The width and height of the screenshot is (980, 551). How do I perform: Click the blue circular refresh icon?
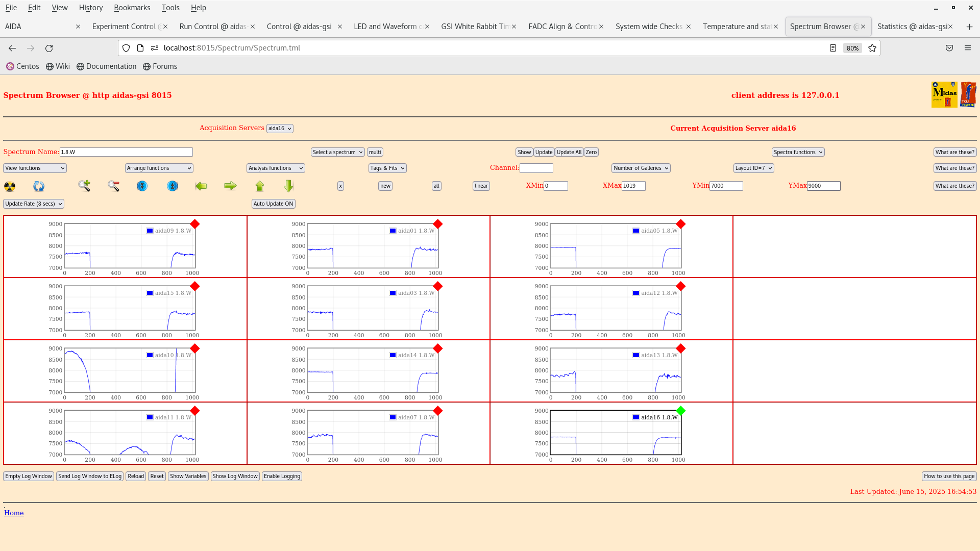point(39,186)
